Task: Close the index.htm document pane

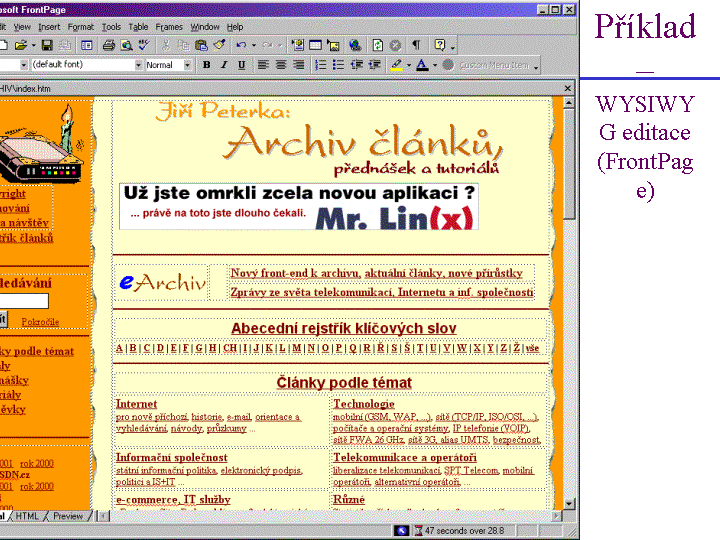Action: [x=568, y=88]
